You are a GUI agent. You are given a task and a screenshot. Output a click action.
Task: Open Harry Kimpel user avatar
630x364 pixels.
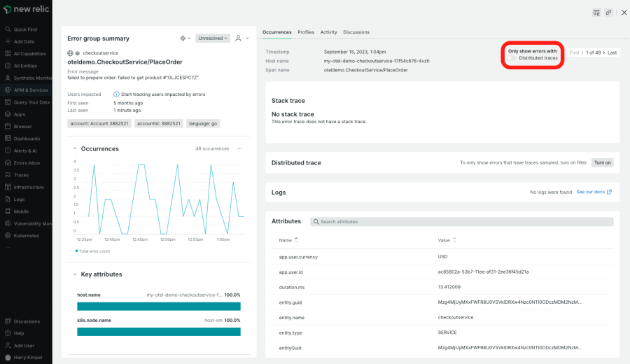8,358
